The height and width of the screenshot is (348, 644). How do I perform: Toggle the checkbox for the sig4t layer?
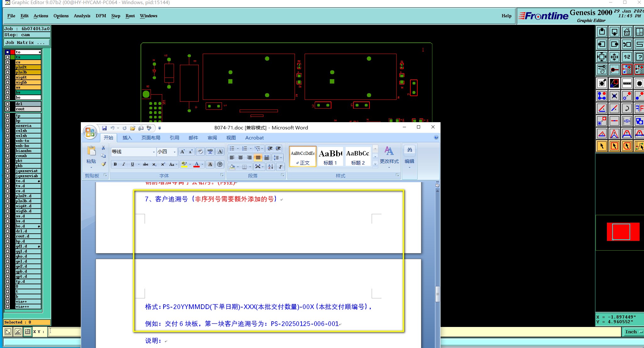8,77
